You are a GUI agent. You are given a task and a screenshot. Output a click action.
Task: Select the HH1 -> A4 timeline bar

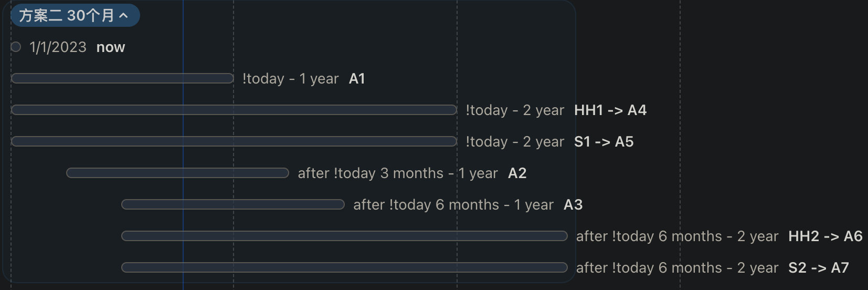point(234,110)
